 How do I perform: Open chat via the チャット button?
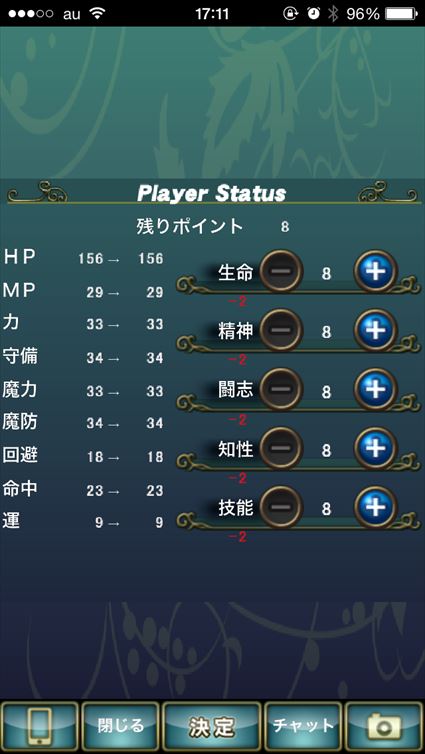tap(303, 726)
